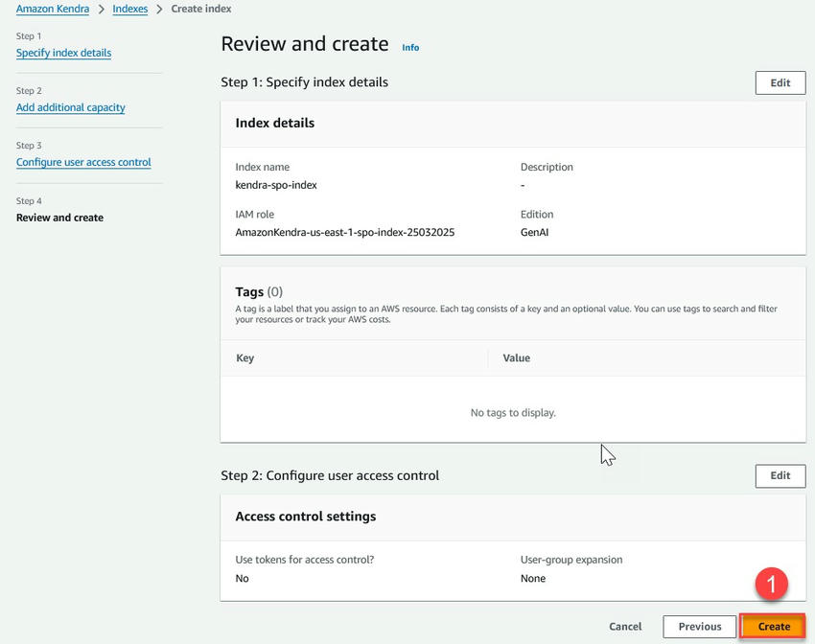The height and width of the screenshot is (644, 815).
Task: Jump to Add additional capacity step
Action: 71,108
